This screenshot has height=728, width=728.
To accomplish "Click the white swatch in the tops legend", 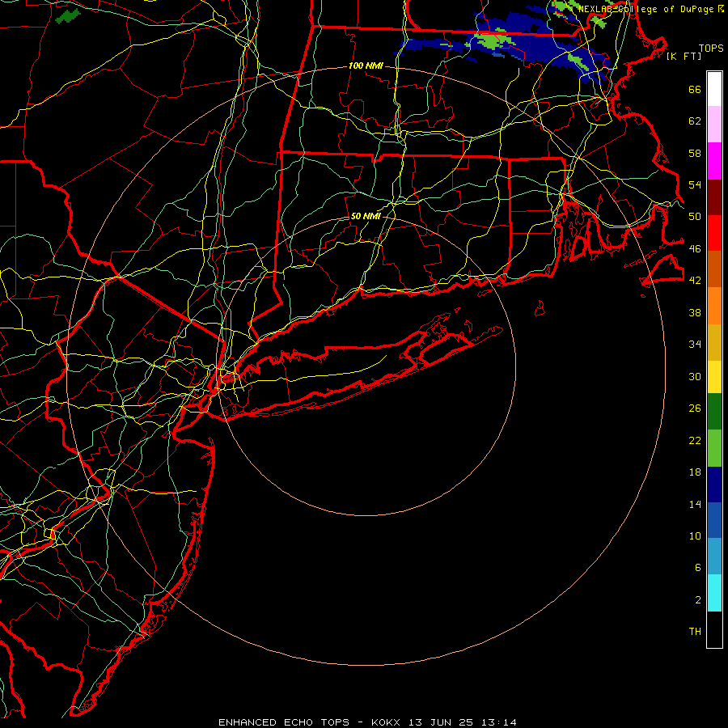I will [x=714, y=89].
